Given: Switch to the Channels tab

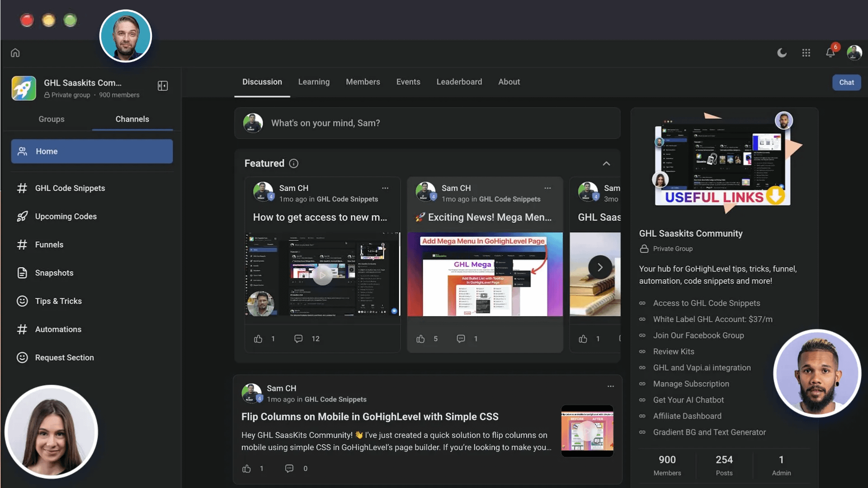Looking at the screenshot, I should [132, 119].
